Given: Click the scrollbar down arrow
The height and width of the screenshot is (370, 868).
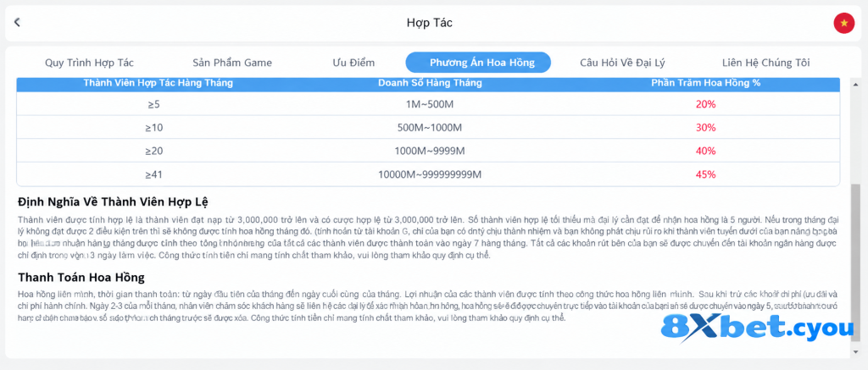Looking at the screenshot, I should click(x=856, y=351).
